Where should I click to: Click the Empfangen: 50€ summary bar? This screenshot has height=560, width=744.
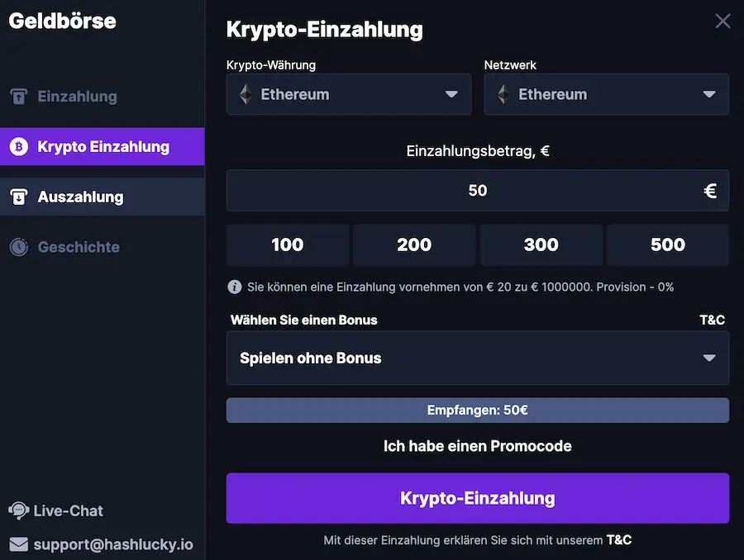(478, 410)
